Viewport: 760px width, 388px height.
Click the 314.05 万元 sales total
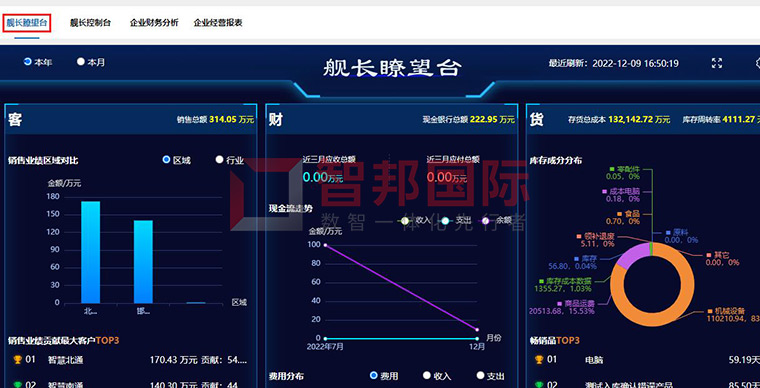(232, 120)
